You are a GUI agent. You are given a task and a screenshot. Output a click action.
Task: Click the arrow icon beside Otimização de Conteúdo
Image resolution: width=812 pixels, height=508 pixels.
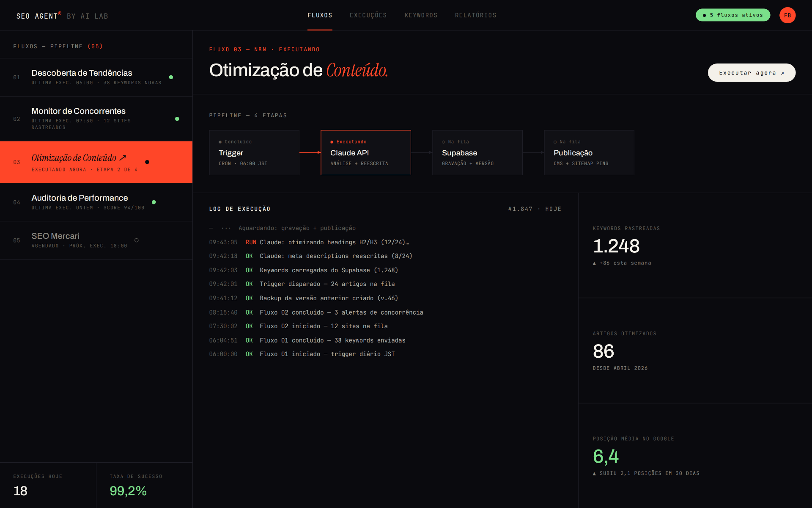123,158
